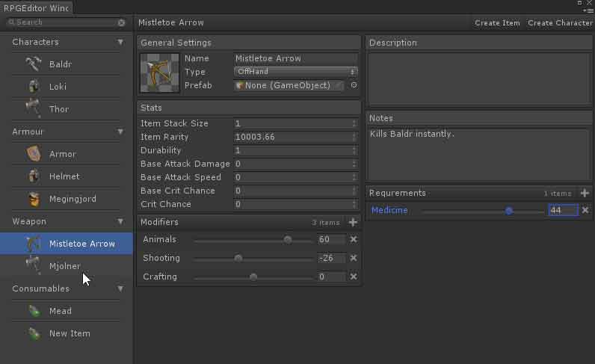Adjust the Medicine requirement slider
This screenshot has height=364, width=595.
[x=483, y=211]
